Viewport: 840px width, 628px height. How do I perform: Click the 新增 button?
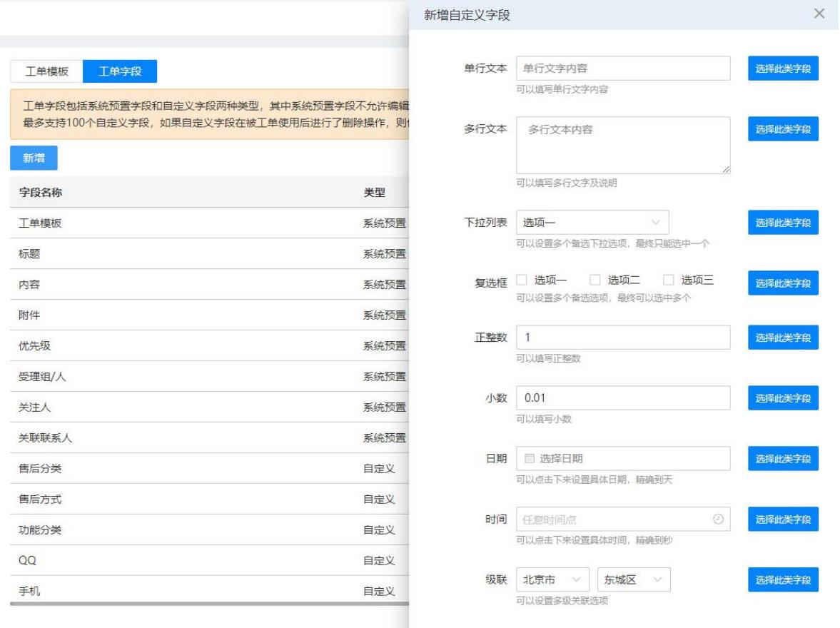click(34, 158)
